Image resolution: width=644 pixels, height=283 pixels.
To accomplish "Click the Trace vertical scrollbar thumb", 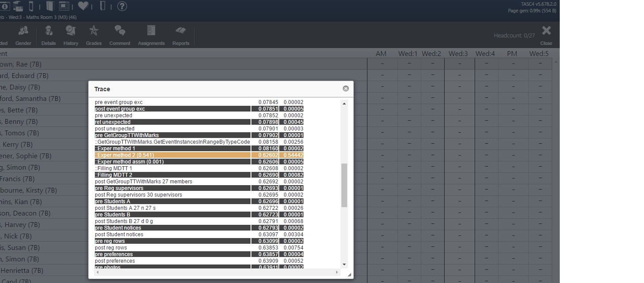I will pyautogui.click(x=344, y=185).
